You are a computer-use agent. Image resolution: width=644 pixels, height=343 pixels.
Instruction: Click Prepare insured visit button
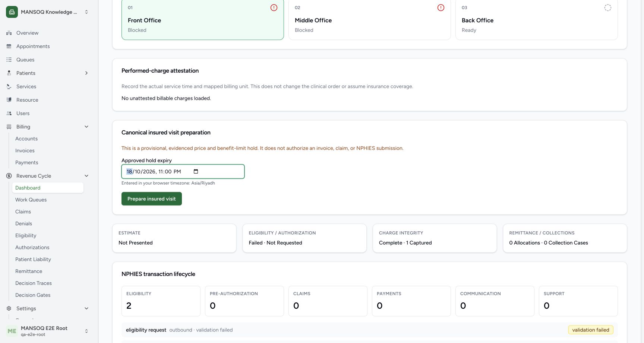click(x=152, y=199)
